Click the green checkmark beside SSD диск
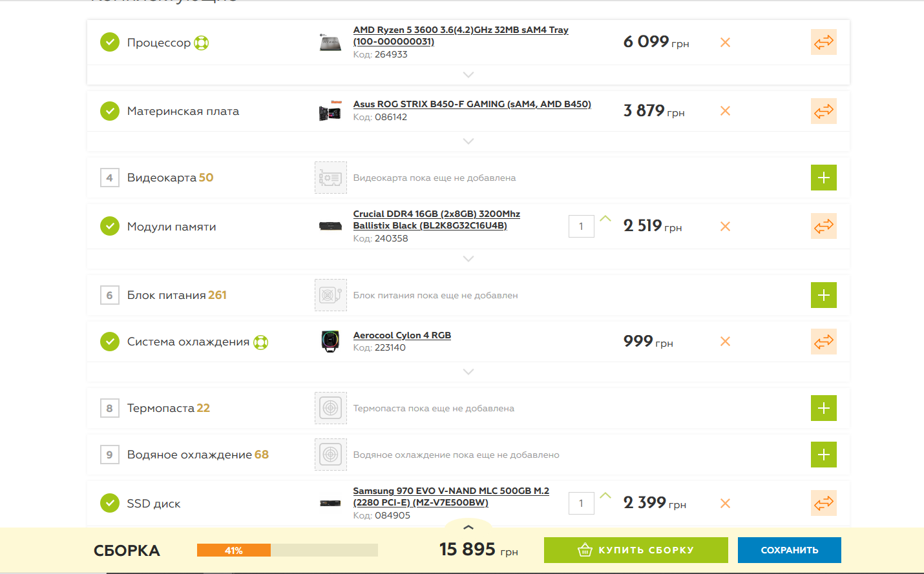 [x=110, y=503]
